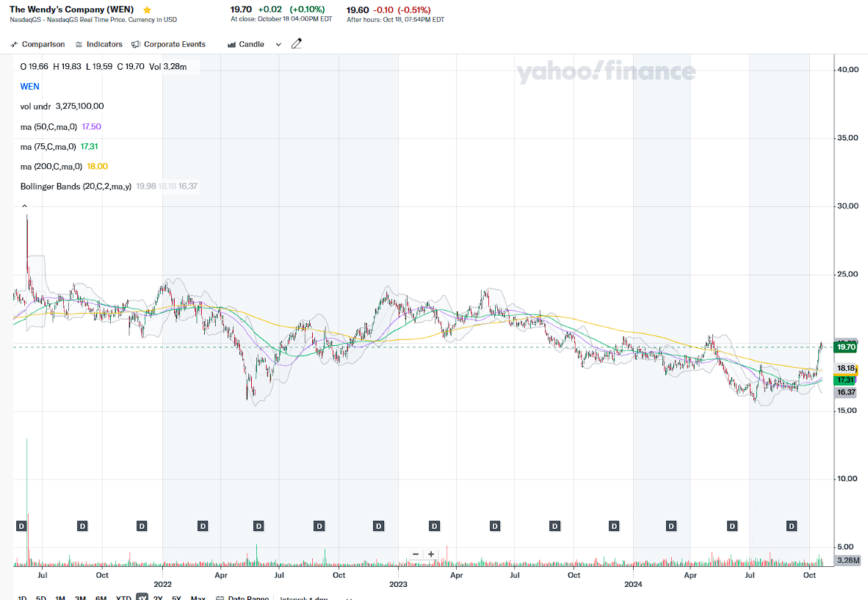Select the ma (200,C,ma,0) indicator legend
The width and height of the screenshot is (868, 600).
click(x=52, y=166)
